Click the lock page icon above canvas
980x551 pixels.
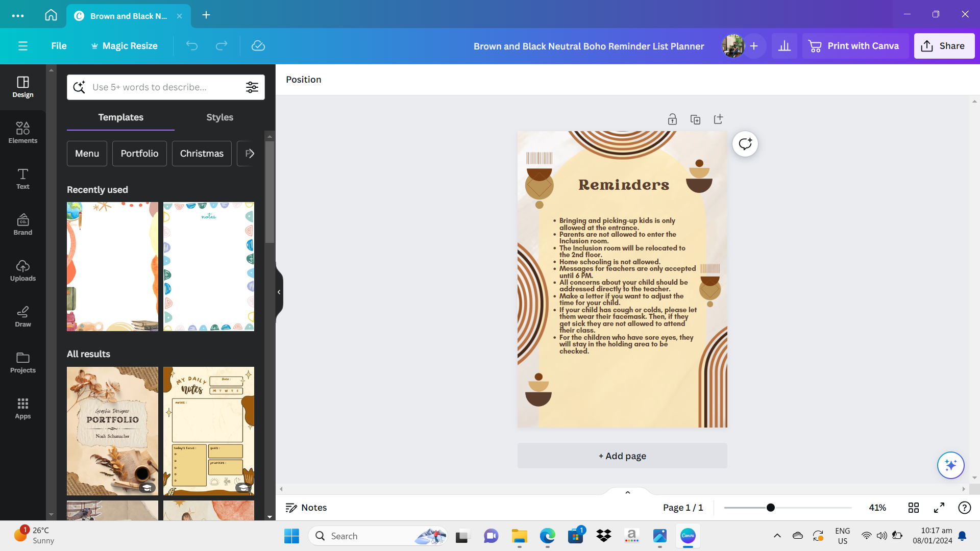click(x=672, y=119)
